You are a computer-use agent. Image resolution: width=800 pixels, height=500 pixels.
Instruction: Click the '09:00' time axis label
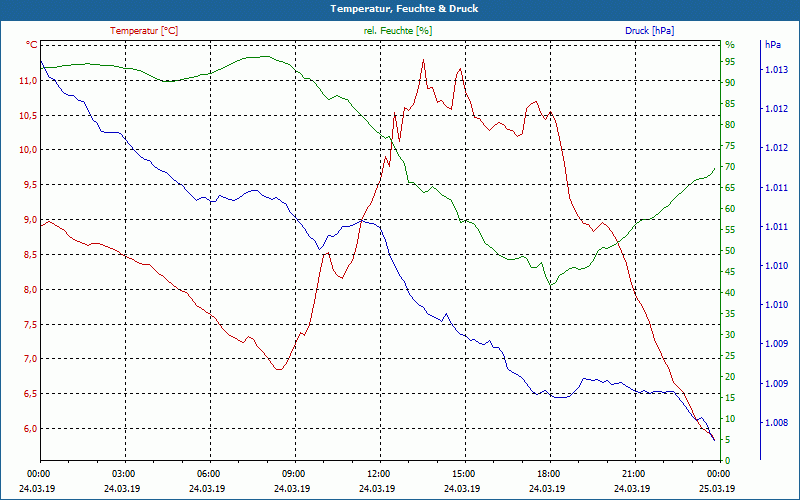[295, 474]
